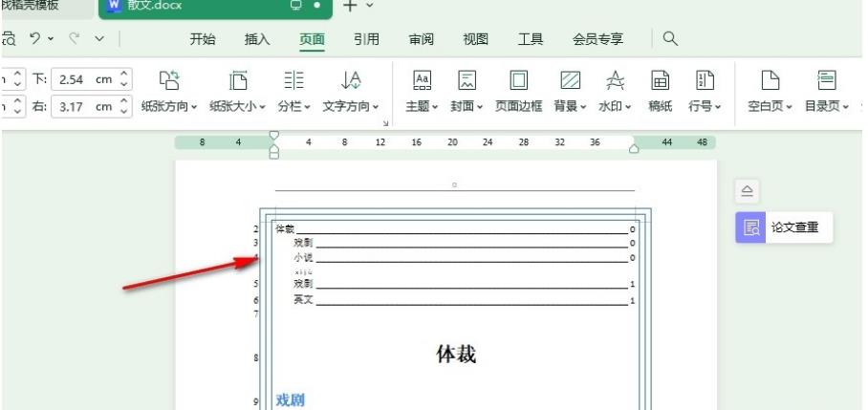Undo the last action

coord(34,38)
